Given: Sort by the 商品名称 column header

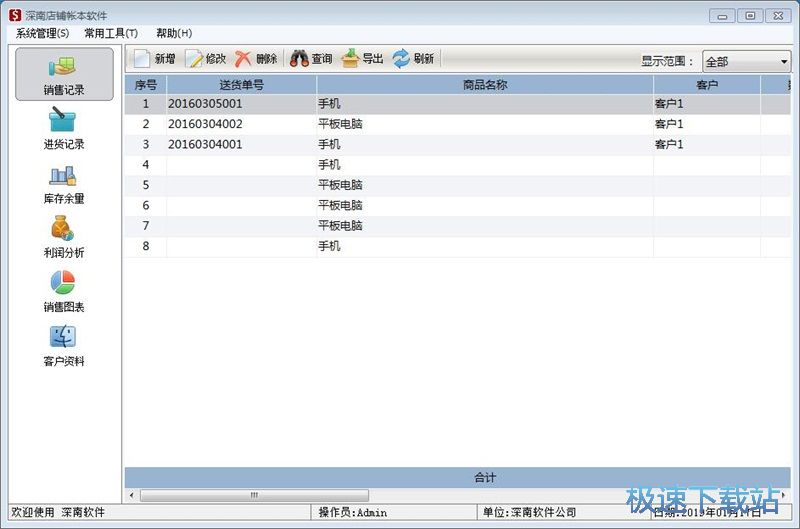Looking at the screenshot, I should [485, 85].
